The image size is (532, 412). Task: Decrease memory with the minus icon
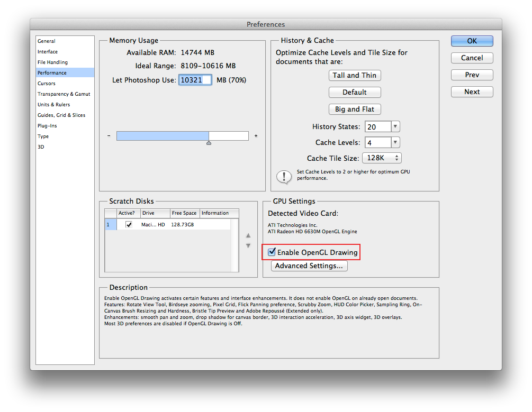click(x=109, y=135)
